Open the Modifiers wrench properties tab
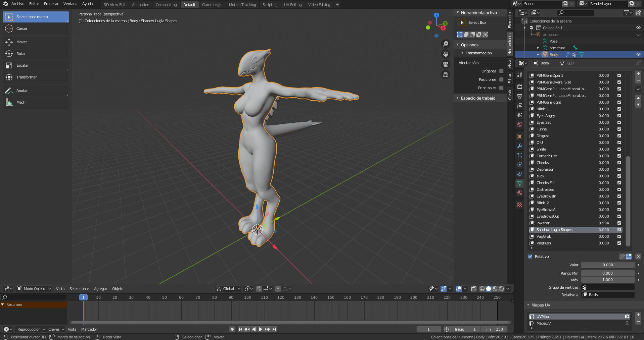The image size is (644, 340). (x=520, y=146)
